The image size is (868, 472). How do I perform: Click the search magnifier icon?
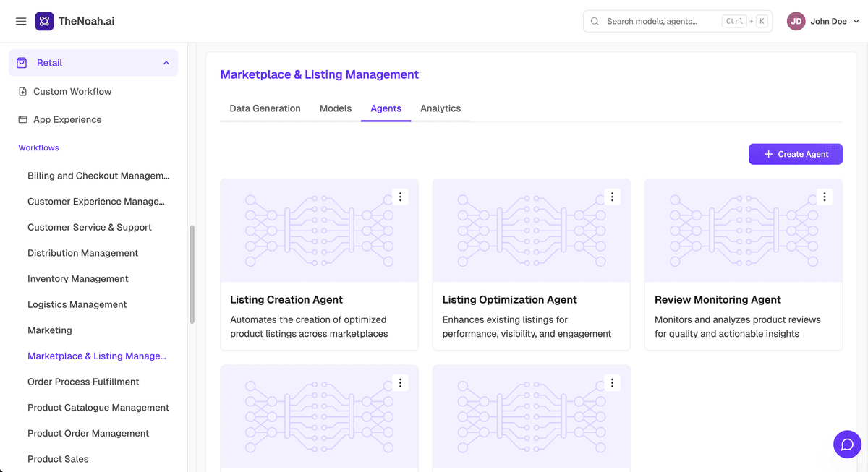(595, 22)
